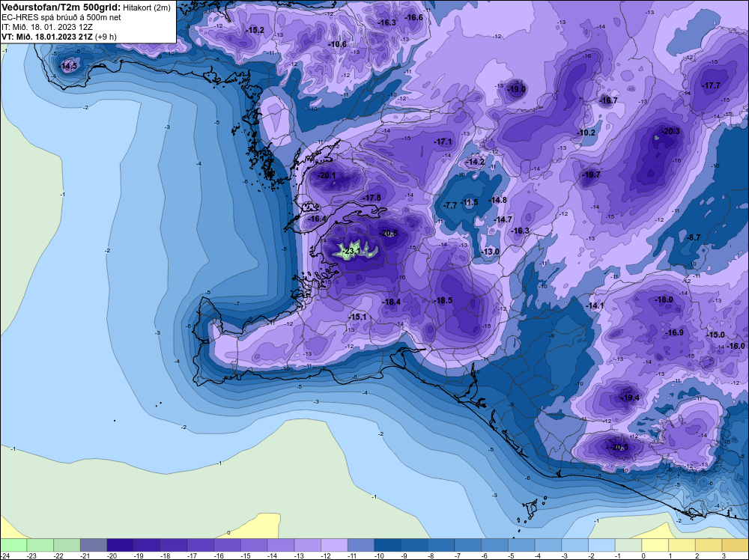Click the "Hitakort (2m)" header label
Viewport: 749px width, 560px height.
[147, 7]
